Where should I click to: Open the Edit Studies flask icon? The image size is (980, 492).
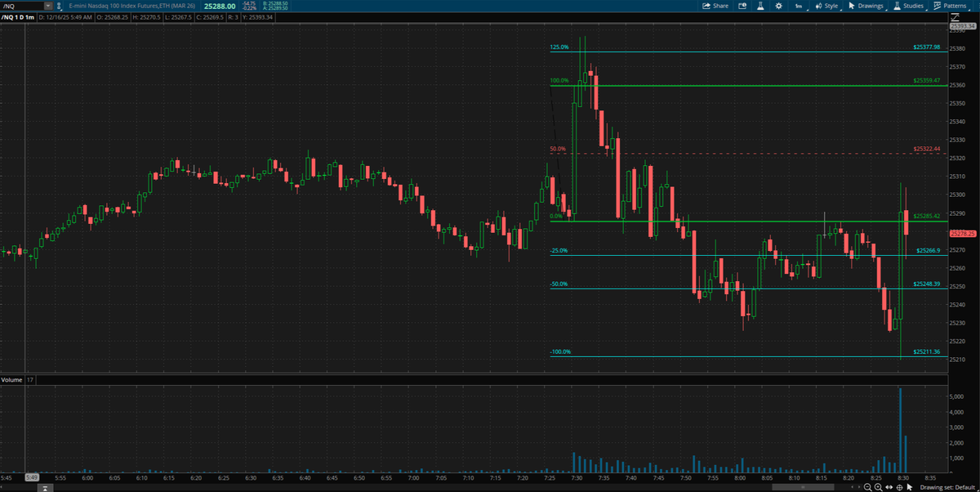point(759,6)
